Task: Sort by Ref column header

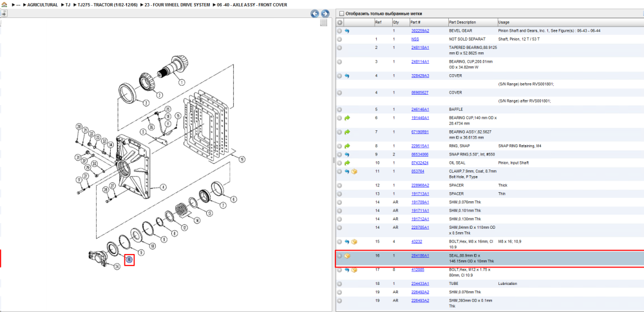Action: [378, 22]
